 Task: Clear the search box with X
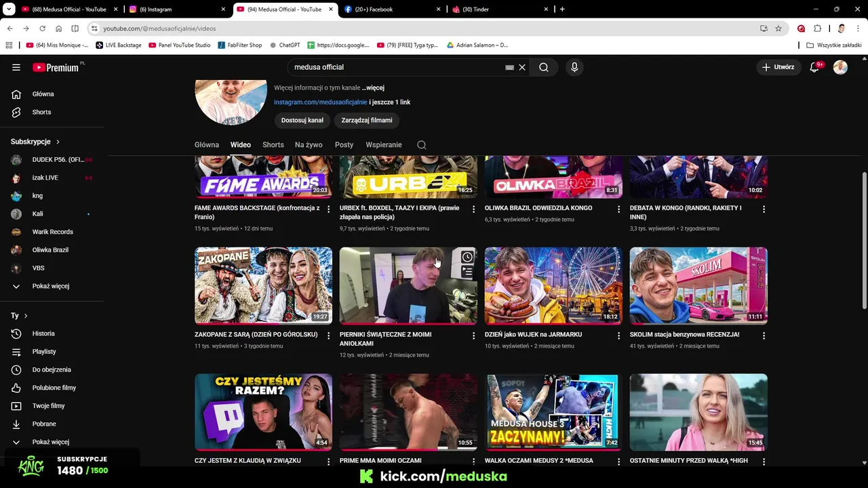click(x=522, y=67)
